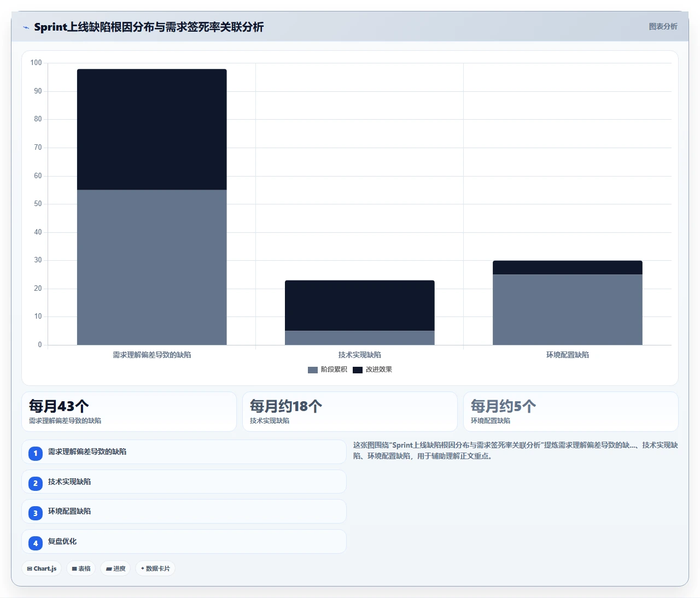Click the dark segment of 技术实现缺陷 bar
Image resolution: width=700 pixels, height=598 pixels.
pyautogui.click(x=360, y=306)
